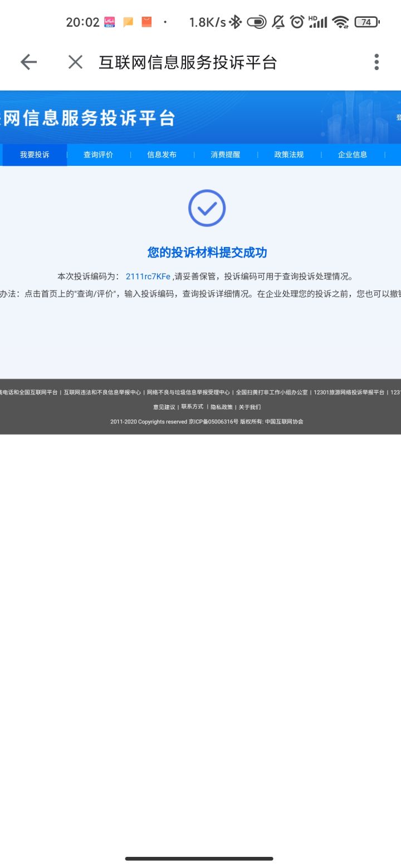The image size is (401, 868).
Task: Open 全国扫黄打非工作小组办公室 footer link
Action: 272,392
